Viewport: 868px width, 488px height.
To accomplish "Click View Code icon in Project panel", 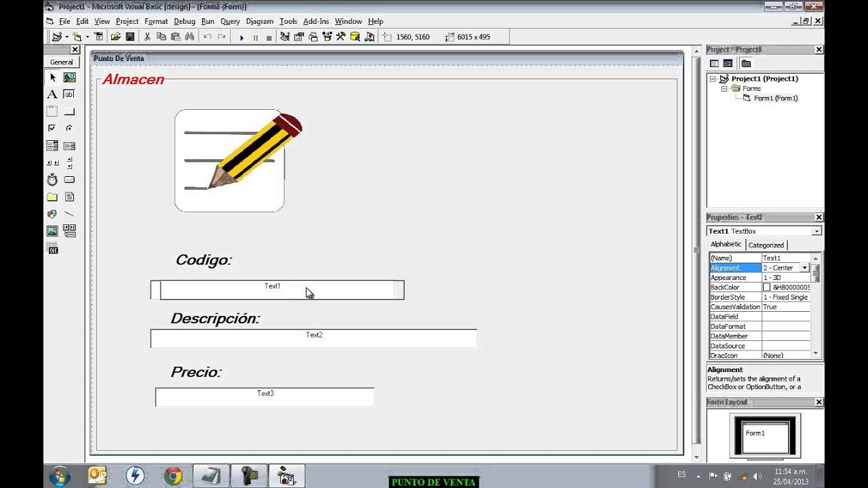I will pos(714,64).
